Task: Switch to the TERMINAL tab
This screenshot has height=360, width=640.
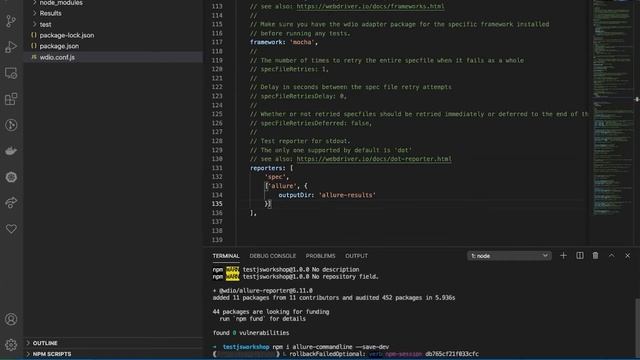Action: [x=226, y=256]
